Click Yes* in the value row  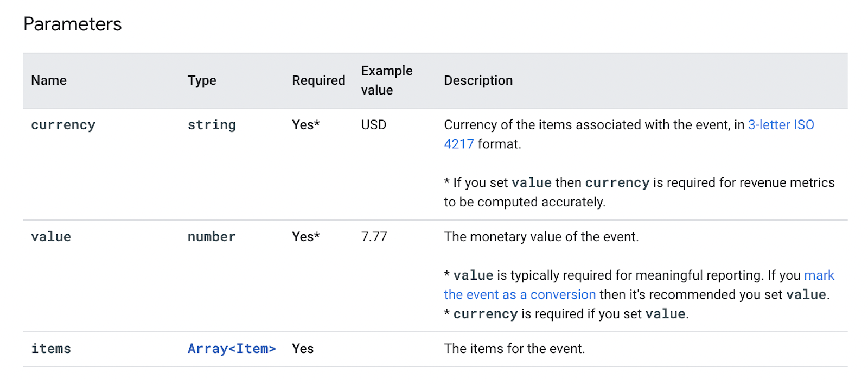[306, 237]
